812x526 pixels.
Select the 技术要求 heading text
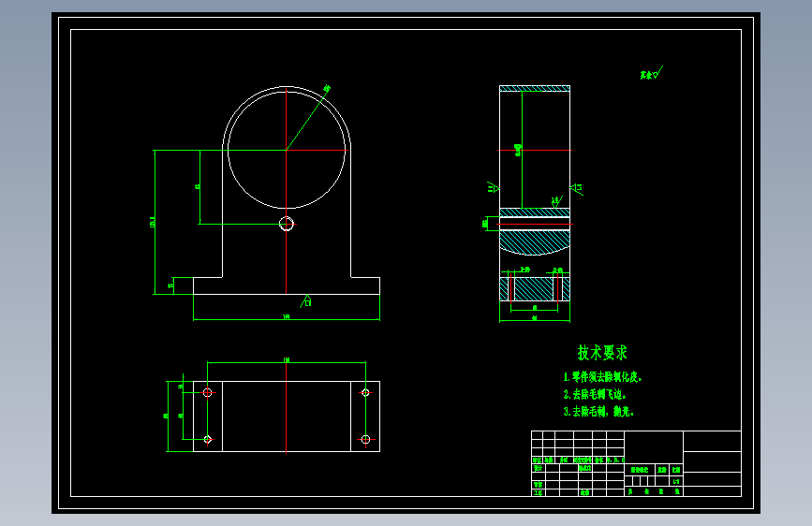tap(602, 353)
